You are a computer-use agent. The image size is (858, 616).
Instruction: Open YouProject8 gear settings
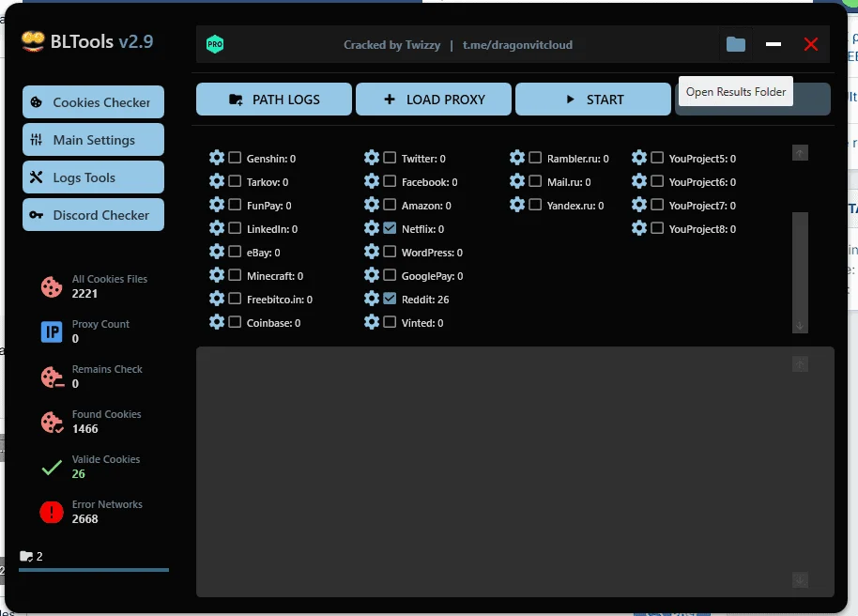pyautogui.click(x=639, y=228)
